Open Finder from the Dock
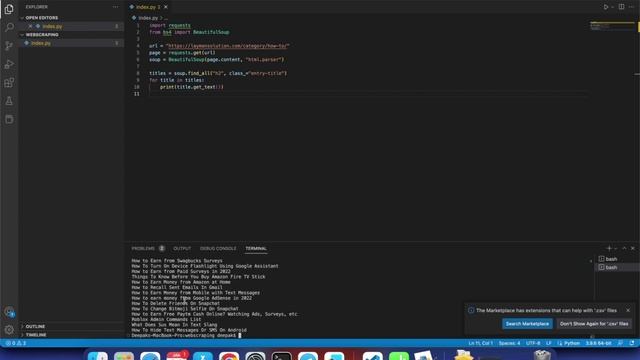640x360 pixels. pos(98,356)
